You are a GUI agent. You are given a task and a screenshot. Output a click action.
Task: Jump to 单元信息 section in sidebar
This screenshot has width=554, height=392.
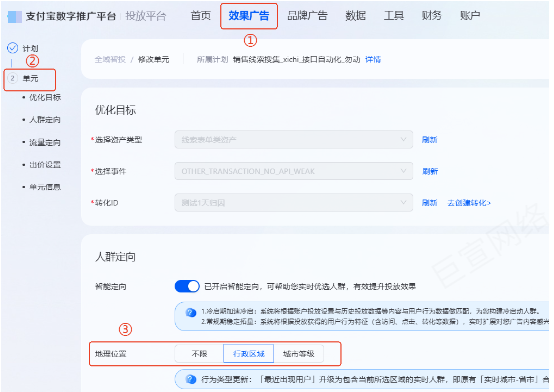click(45, 187)
